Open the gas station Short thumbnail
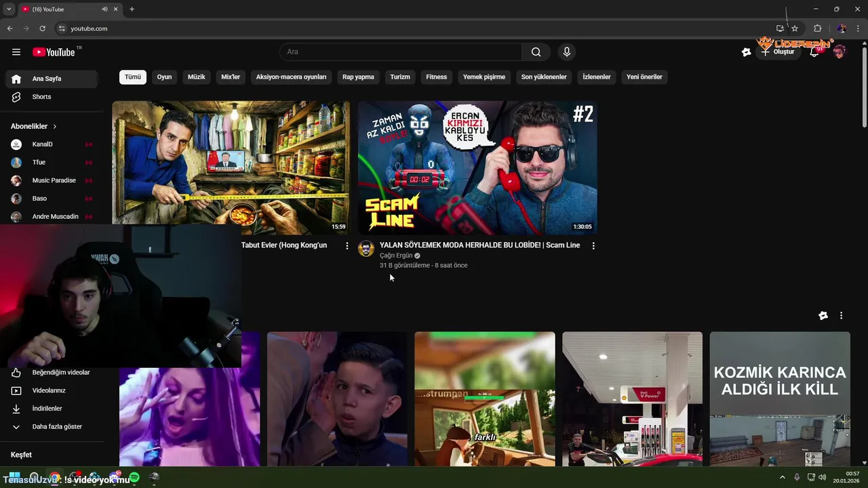 [632, 399]
